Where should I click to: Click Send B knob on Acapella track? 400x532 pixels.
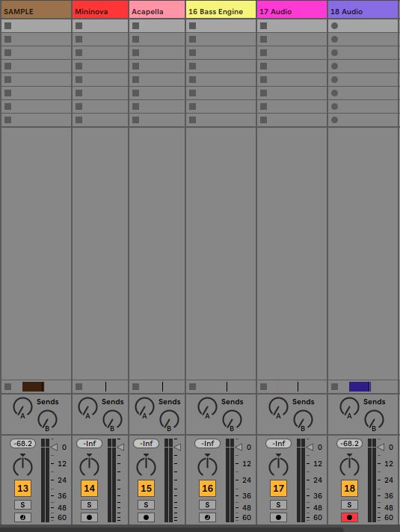[x=169, y=420]
